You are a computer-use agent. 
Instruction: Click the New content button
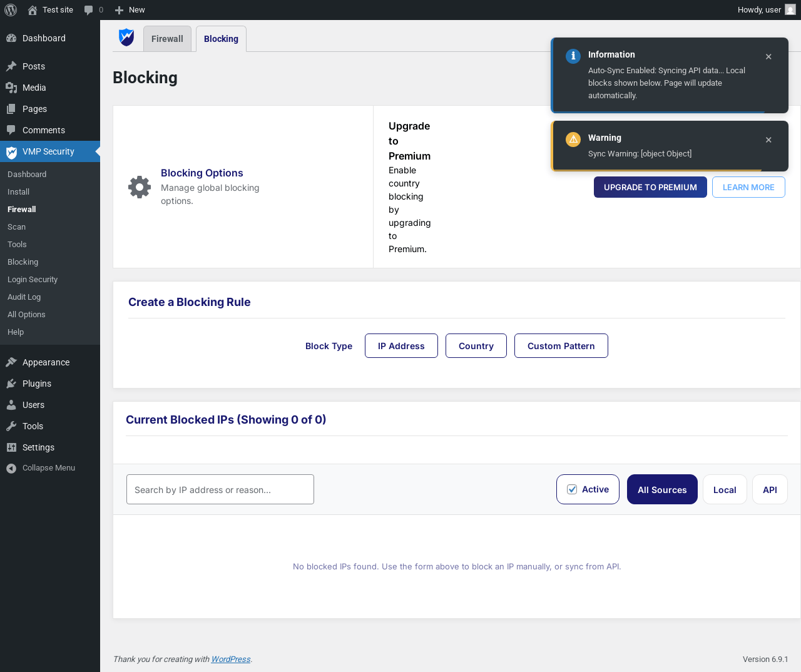click(130, 10)
